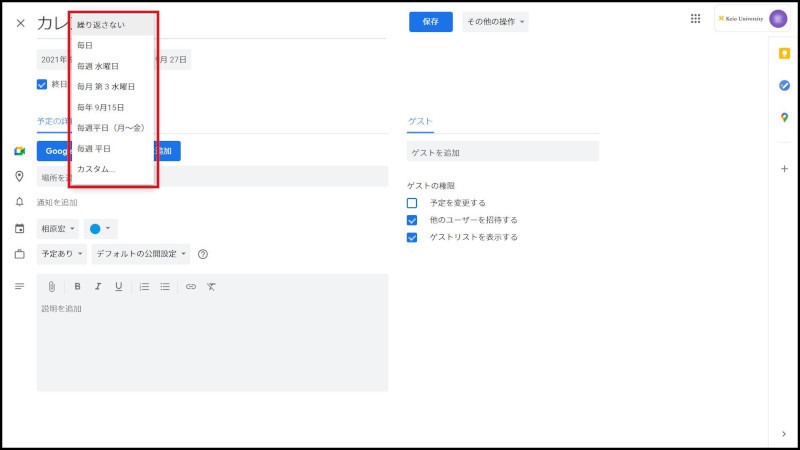
Task: Open デフォルトの公開設定 visibility dropdown
Action: point(140,254)
